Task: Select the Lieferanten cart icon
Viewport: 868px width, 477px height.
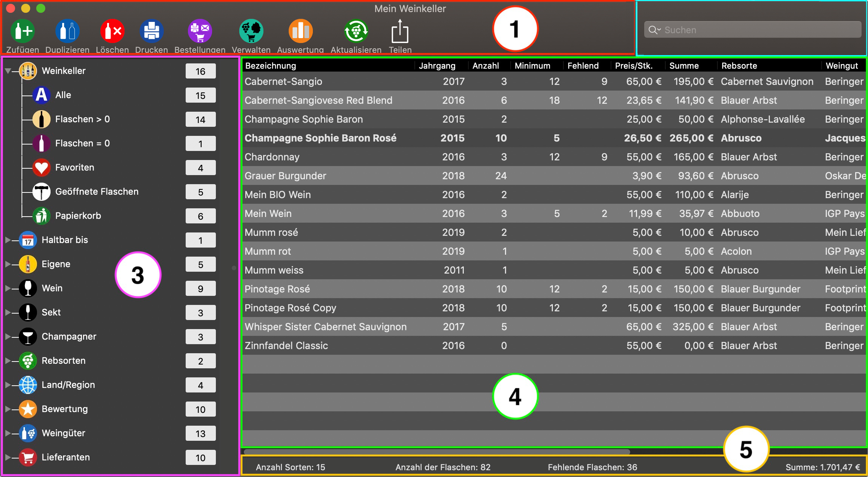Action: (28, 457)
